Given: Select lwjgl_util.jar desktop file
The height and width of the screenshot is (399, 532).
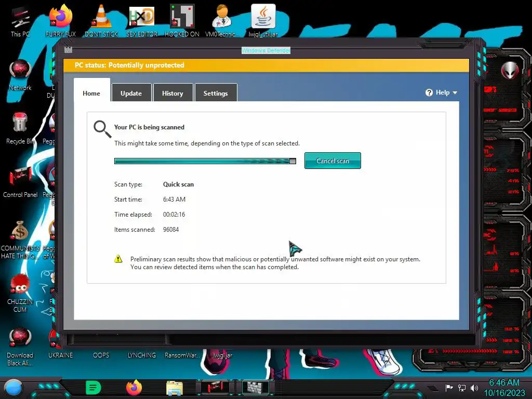Looking at the screenshot, I should coord(263,21).
